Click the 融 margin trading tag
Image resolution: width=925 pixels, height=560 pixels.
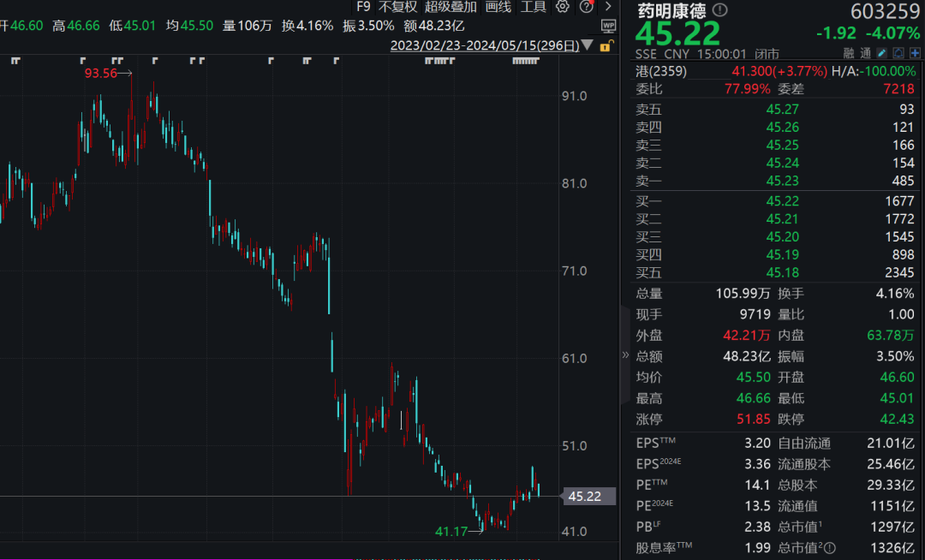[x=848, y=53]
